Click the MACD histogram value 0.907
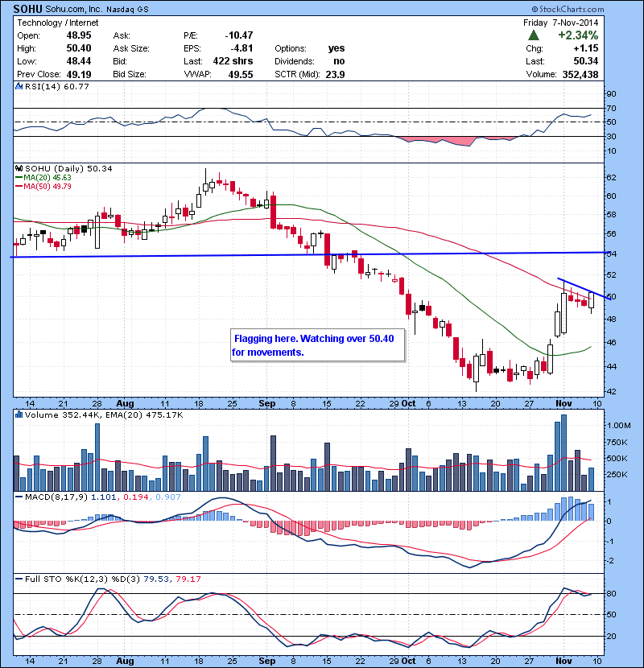 coord(168,497)
